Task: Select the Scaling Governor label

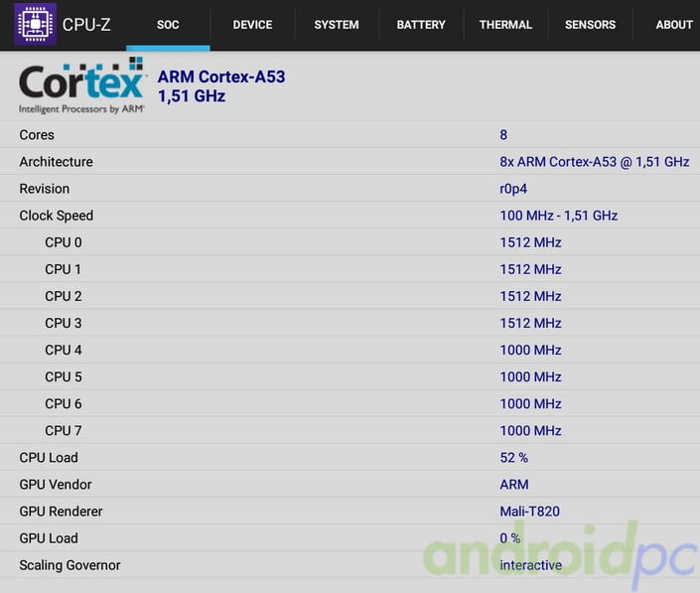Action: [70, 565]
